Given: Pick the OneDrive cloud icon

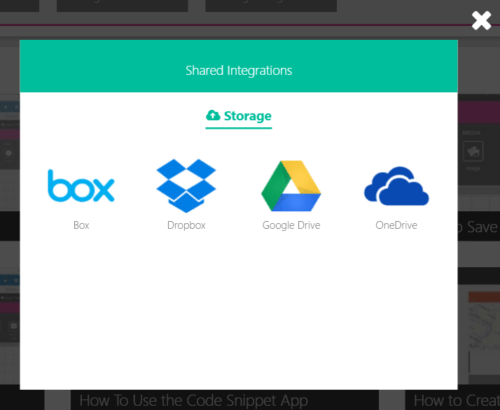Looking at the screenshot, I should (396, 186).
